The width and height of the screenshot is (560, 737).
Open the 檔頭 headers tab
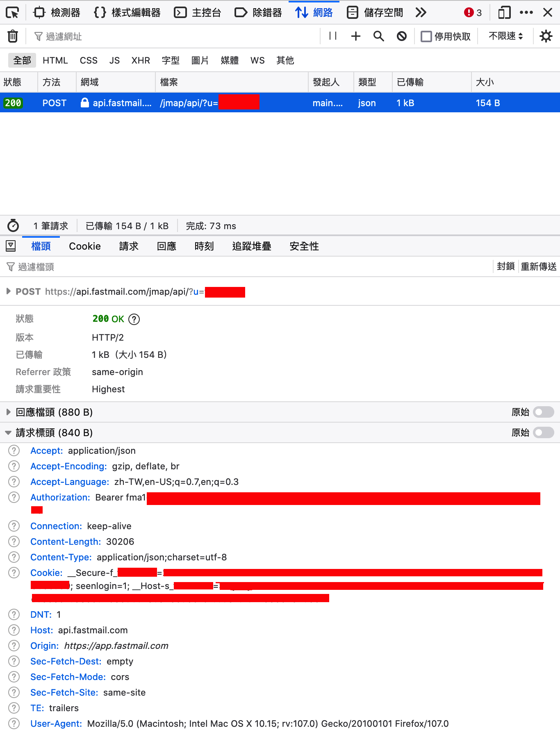coord(41,246)
